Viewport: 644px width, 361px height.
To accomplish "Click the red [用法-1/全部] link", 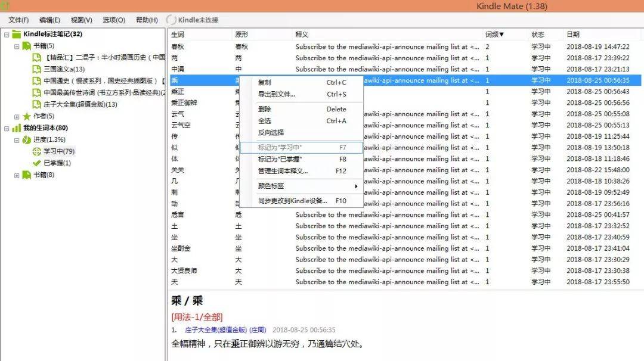I will tap(197, 317).
